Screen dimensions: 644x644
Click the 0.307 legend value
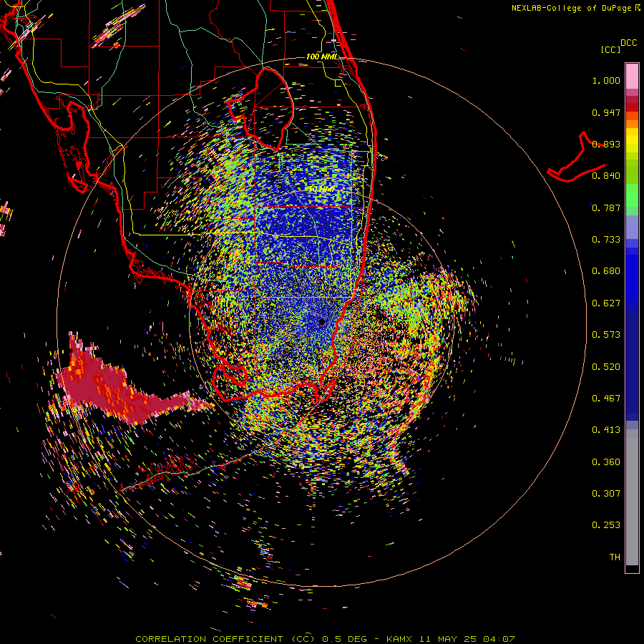point(606,494)
